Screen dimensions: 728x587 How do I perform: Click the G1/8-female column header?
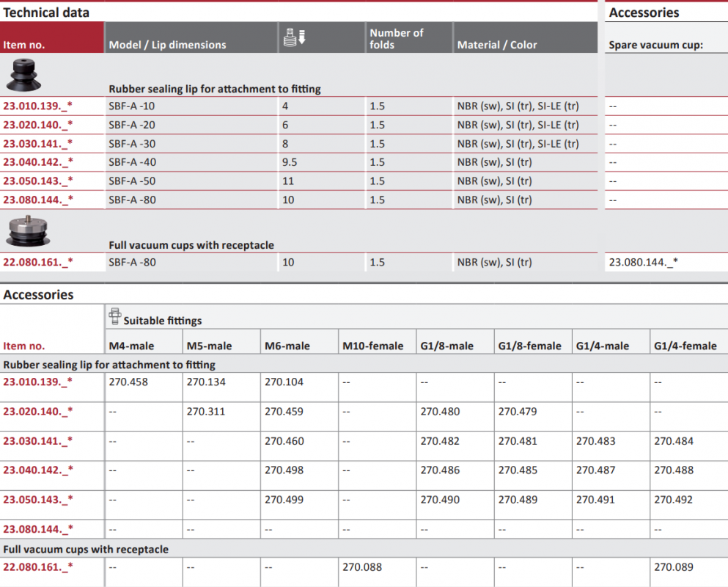pyautogui.click(x=530, y=346)
